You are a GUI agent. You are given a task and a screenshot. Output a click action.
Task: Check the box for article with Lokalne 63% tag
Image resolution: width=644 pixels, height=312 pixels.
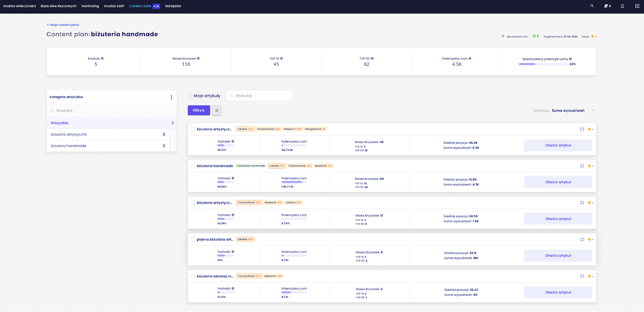point(193,129)
